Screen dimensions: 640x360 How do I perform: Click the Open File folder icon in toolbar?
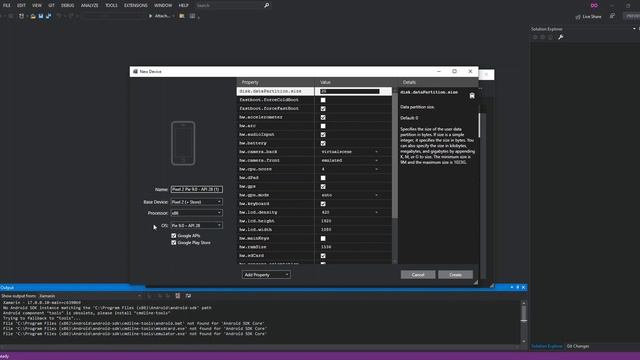pyautogui.click(x=33, y=16)
